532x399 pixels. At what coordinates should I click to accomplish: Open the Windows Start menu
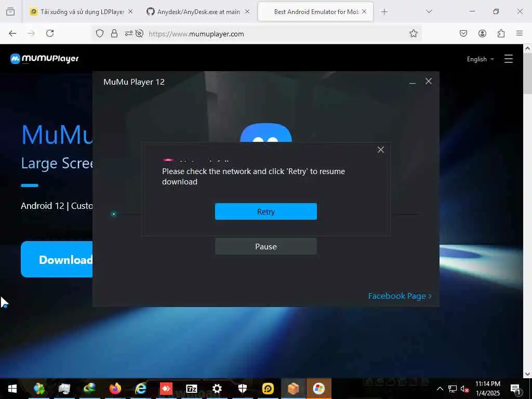[x=12, y=389]
